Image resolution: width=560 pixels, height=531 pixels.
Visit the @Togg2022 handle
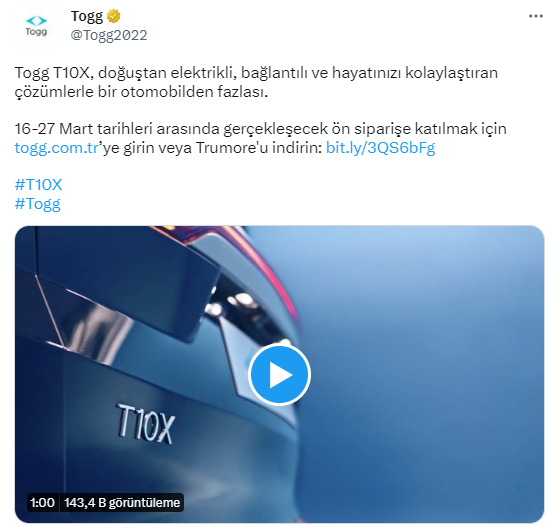pos(109,35)
